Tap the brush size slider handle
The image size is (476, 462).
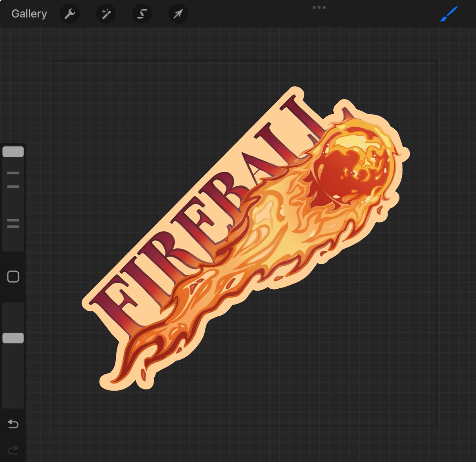(13, 151)
